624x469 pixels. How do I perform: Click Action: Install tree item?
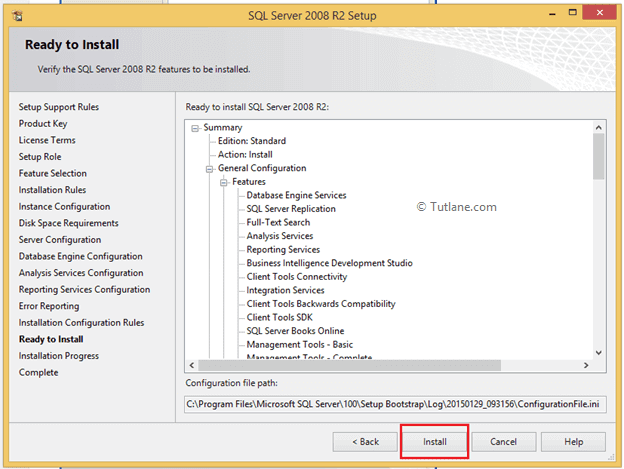[245, 154]
